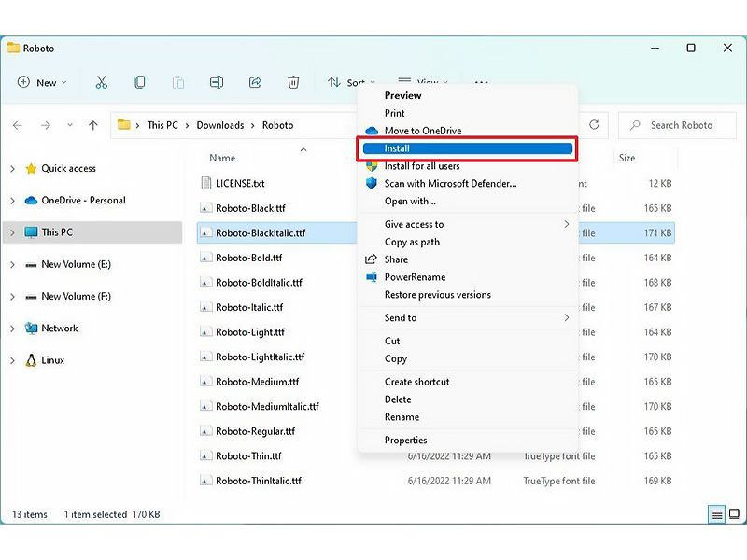Go back using the Back arrow
Viewport: 747px width, 560px height.
point(18,125)
